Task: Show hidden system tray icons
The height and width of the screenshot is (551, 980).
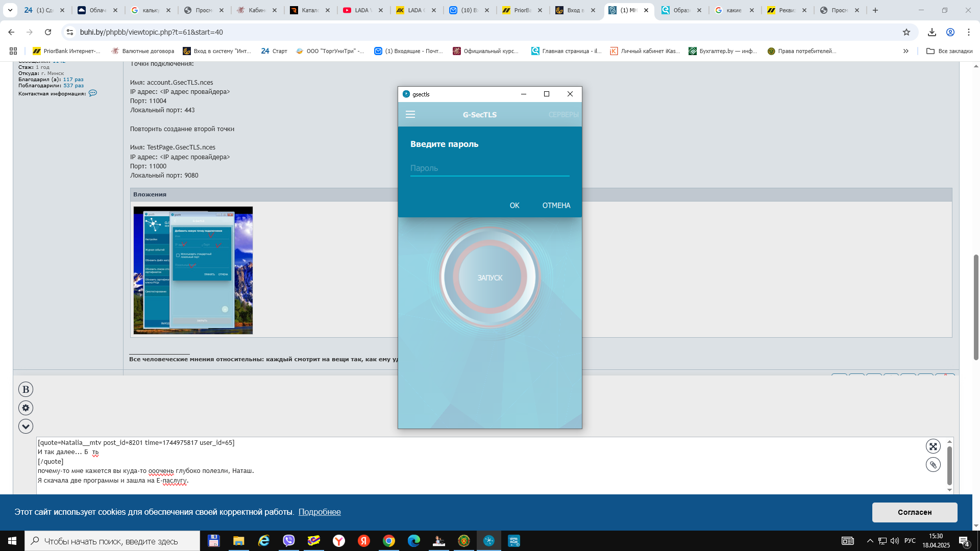Action: coord(870,541)
